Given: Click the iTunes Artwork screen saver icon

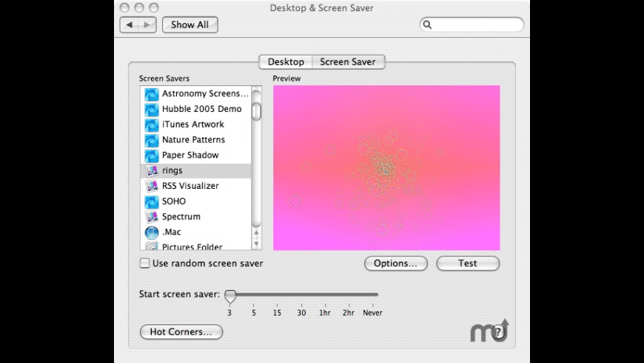Looking at the screenshot, I should (x=152, y=125).
